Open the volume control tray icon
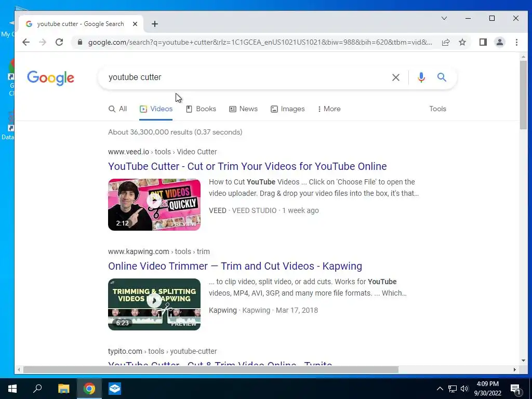532x399 pixels. point(464,389)
